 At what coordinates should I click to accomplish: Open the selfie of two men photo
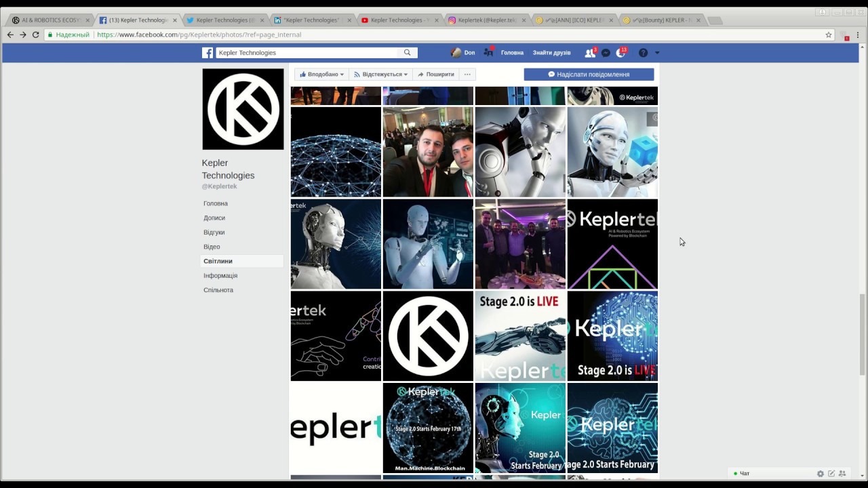tap(428, 152)
